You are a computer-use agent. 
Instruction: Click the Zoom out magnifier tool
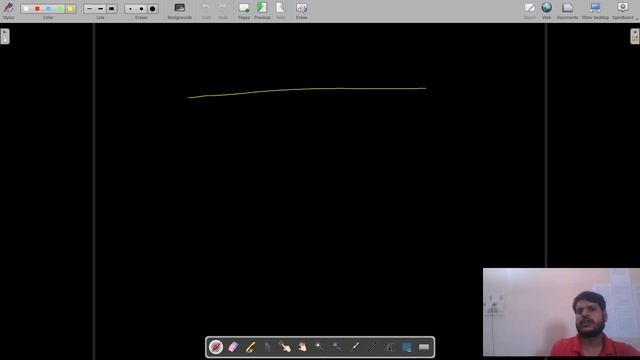click(337, 347)
